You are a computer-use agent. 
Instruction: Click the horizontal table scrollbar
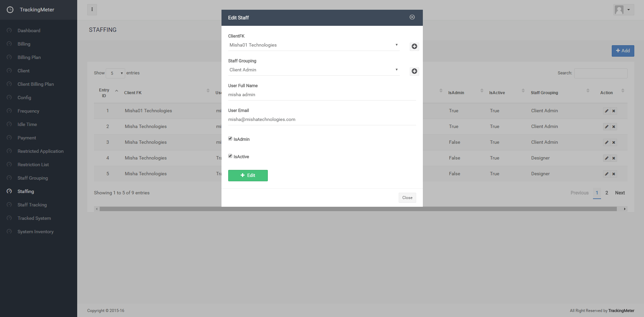click(x=358, y=209)
